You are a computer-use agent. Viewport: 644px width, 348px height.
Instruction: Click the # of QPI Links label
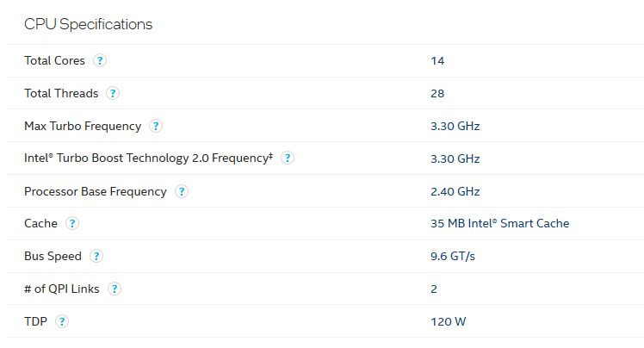(x=62, y=289)
